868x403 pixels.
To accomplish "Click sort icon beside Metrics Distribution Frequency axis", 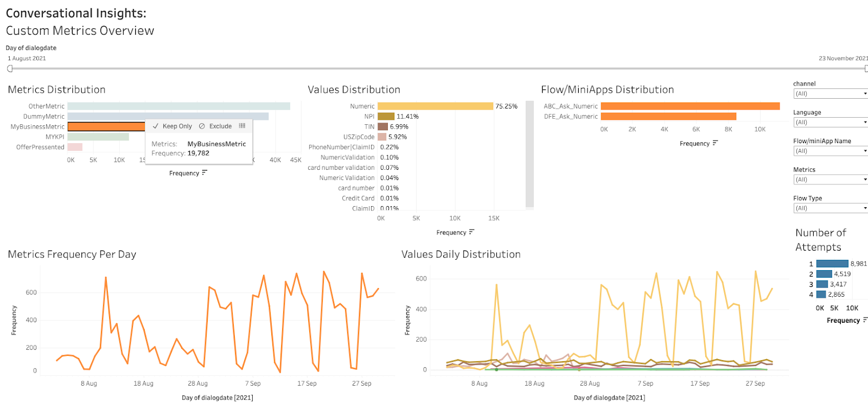I will 205,173.
